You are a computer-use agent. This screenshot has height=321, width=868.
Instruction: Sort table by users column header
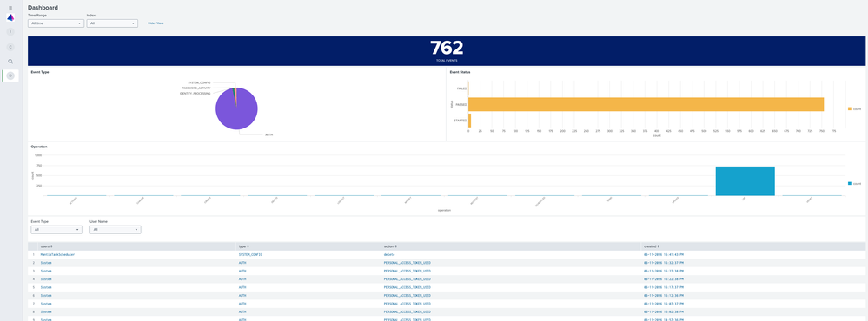pyautogui.click(x=47, y=246)
